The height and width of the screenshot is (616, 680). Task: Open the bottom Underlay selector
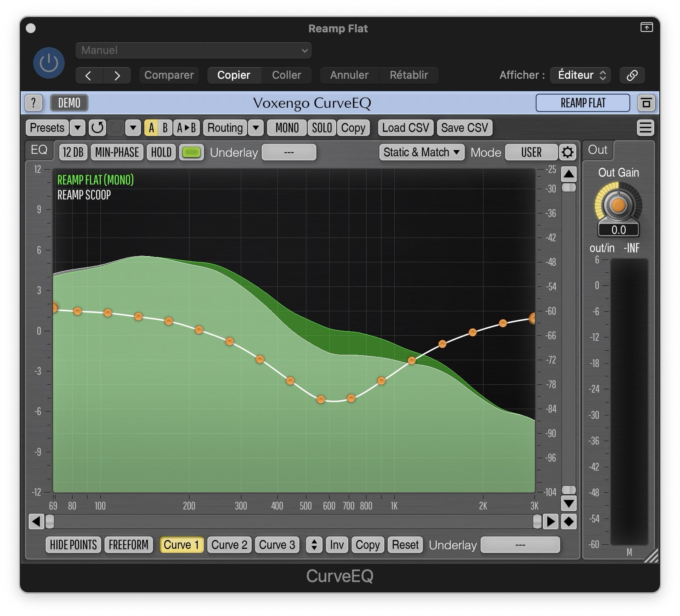point(520,545)
